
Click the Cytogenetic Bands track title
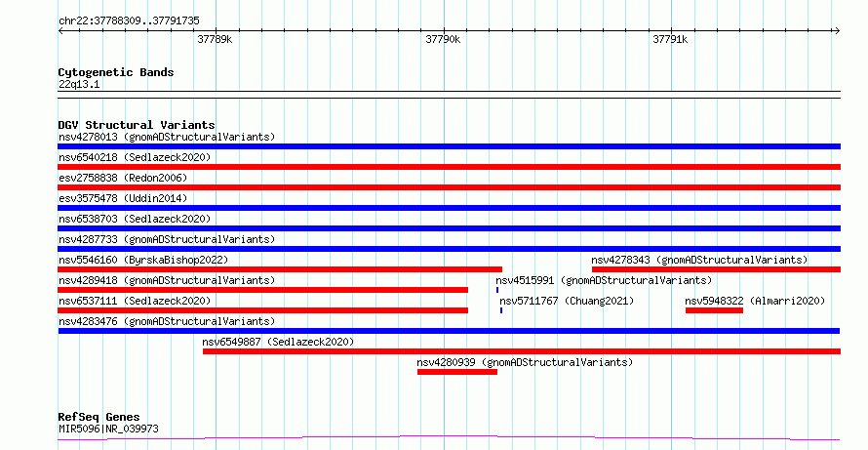coord(116,72)
